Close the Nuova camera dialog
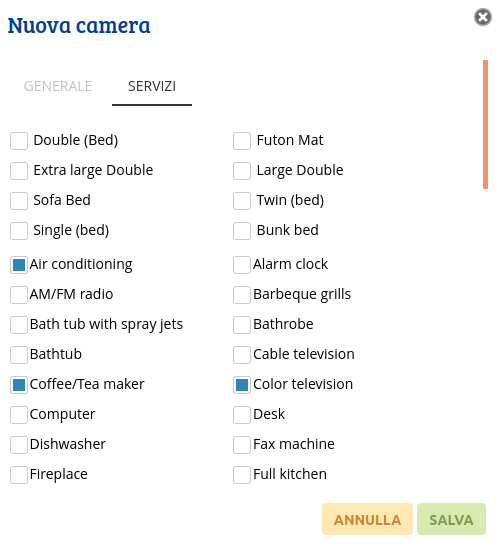497x547 pixels. (x=483, y=17)
